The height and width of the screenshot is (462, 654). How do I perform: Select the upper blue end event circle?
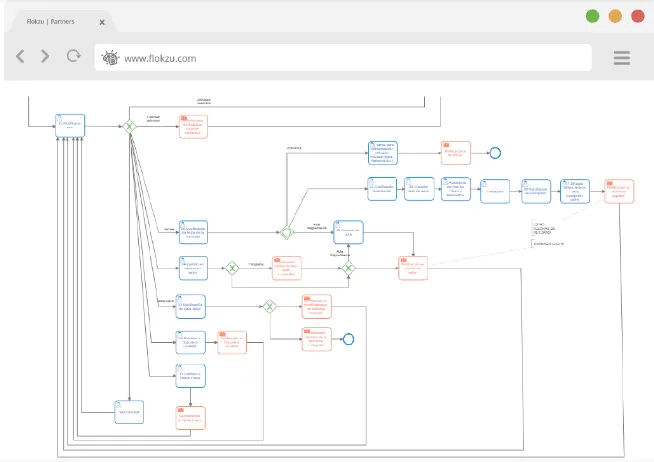pyautogui.click(x=495, y=153)
